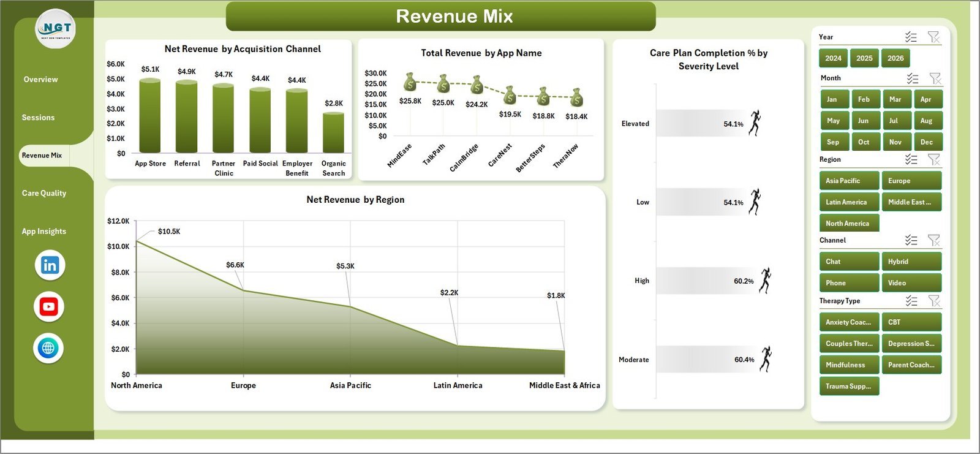Toggle multi-select for Month slicer
980x454 pixels.
pyautogui.click(x=913, y=78)
